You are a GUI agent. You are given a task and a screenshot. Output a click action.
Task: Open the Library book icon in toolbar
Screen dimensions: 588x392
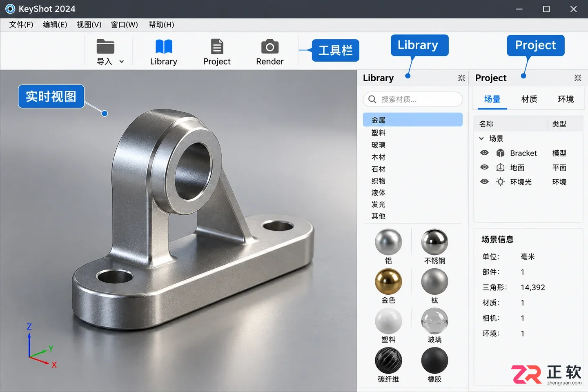164,47
